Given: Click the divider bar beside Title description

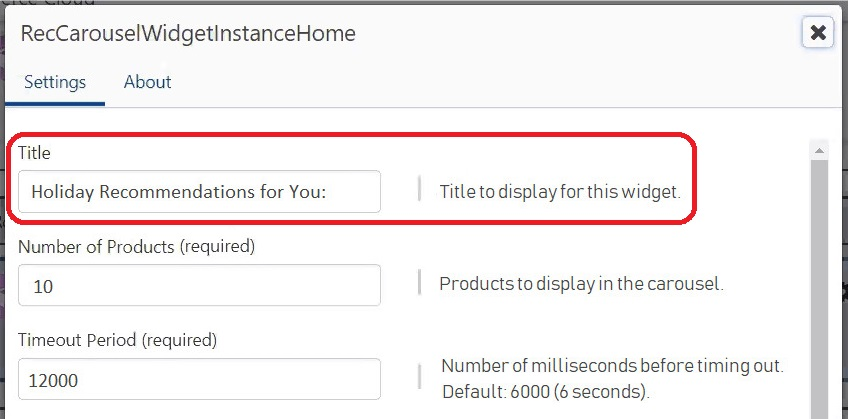Looking at the screenshot, I should 419,189.
